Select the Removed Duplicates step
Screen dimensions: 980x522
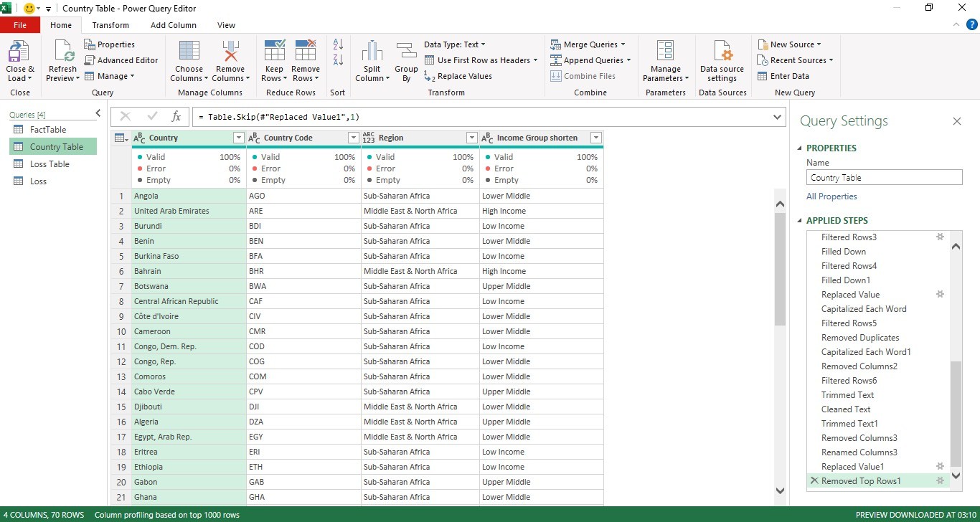tap(860, 337)
